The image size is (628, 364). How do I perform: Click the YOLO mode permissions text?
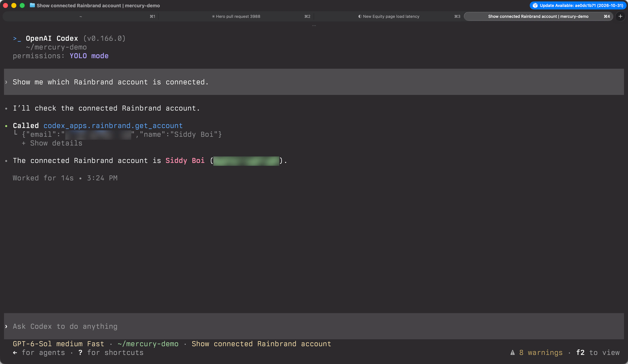[x=89, y=56]
